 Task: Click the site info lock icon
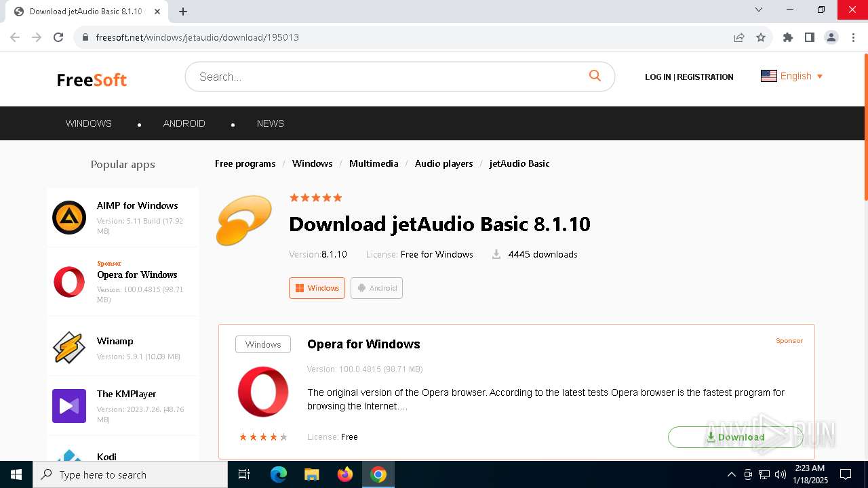(x=85, y=37)
